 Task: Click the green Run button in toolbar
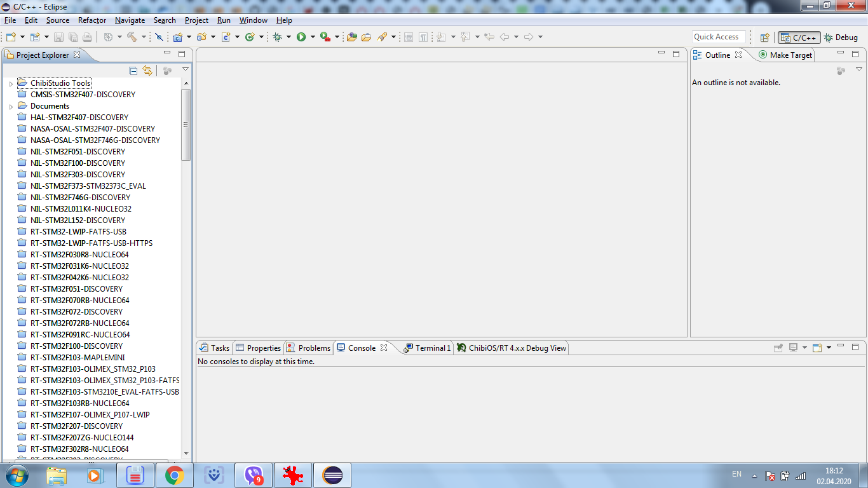click(301, 37)
